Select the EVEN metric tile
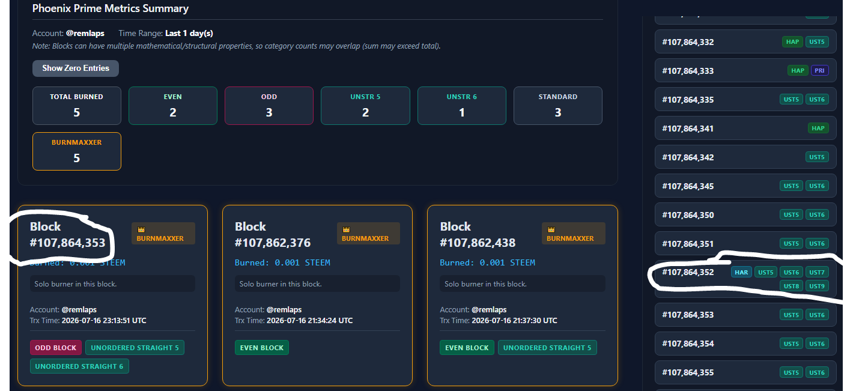This screenshot has height=391, width=868. pos(173,106)
